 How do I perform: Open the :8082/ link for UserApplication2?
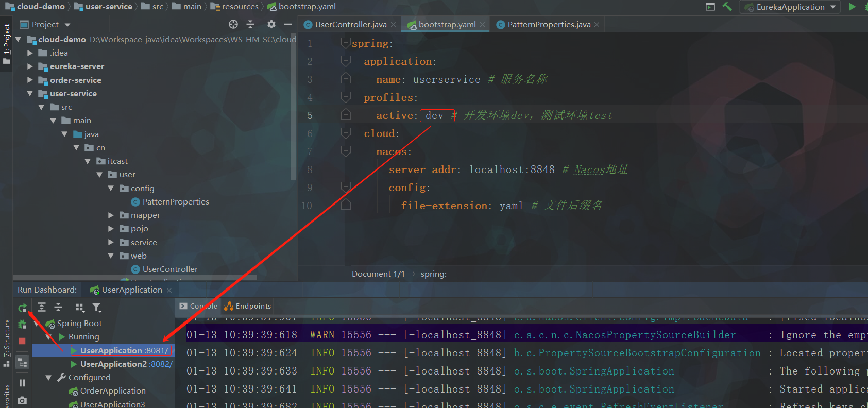pos(161,364)
